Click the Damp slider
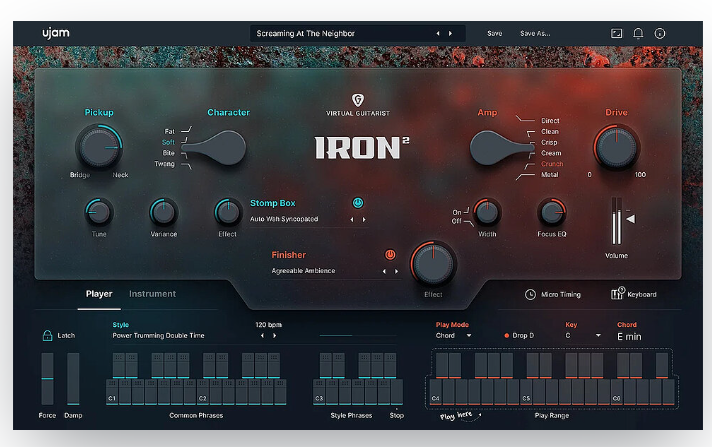Image resolution: width=712 pixels, height=447 pixels. [73, 378]
